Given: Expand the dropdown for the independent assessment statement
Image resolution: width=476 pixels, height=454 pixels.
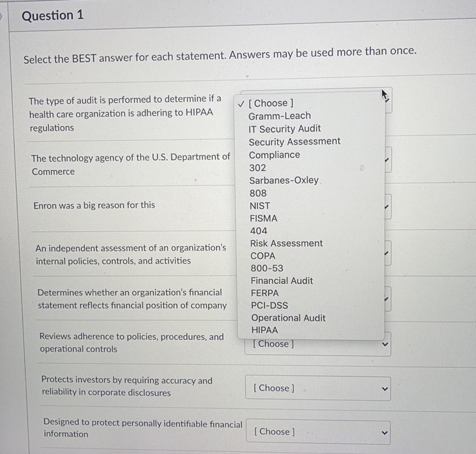Looking at the screenshot, I should pos(386,252).
